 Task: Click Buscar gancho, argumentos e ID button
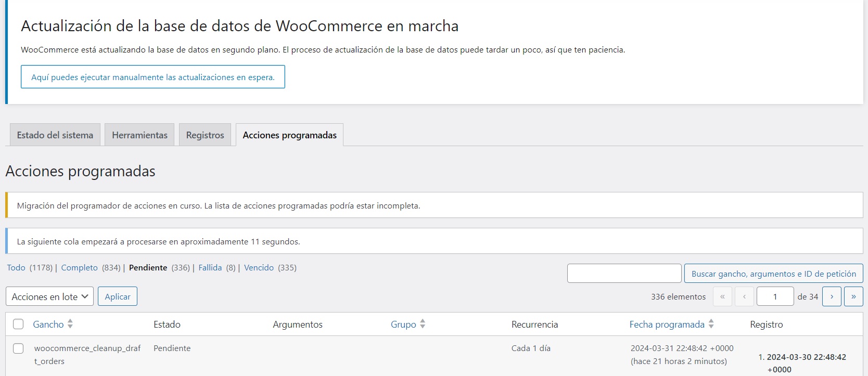click(x=773, y=274)
